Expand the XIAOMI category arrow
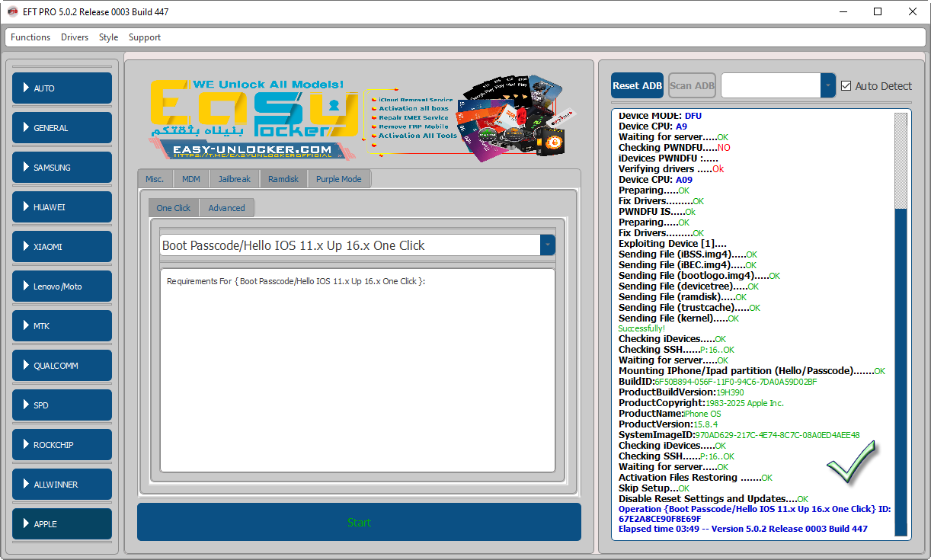 [26, 247]
